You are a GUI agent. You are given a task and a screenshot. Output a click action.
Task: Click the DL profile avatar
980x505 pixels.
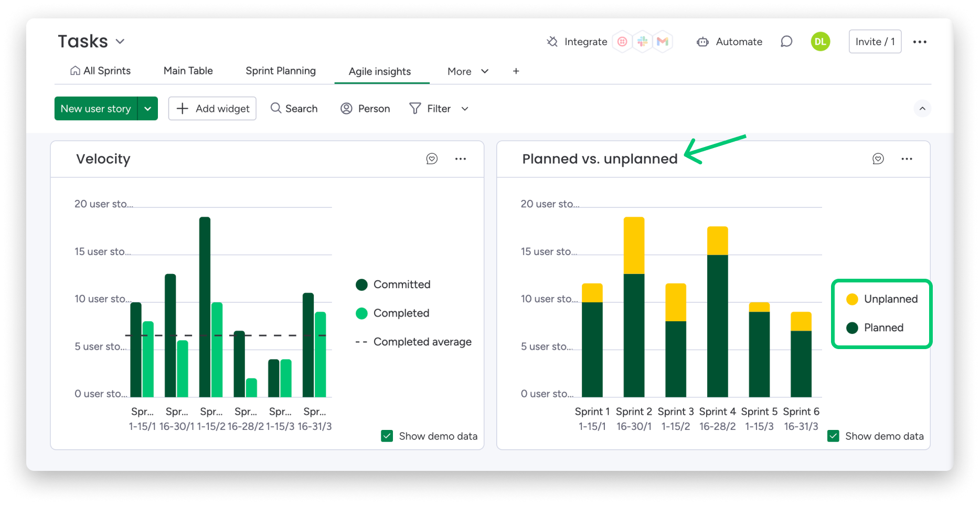click(820, 41)
